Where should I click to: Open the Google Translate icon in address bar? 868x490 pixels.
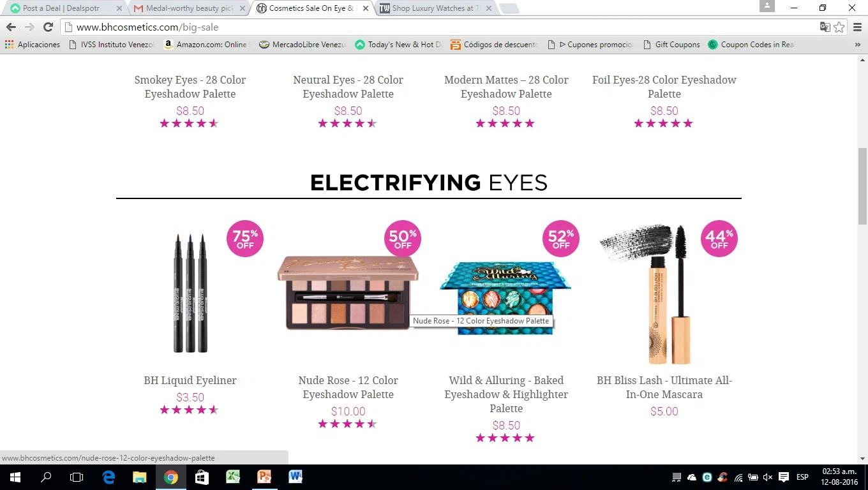pos(825,27)
